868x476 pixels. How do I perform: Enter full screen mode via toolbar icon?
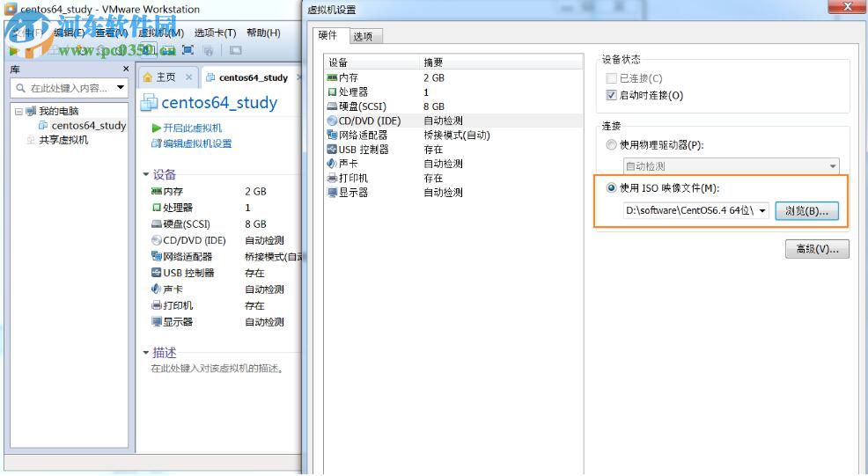(188, 50)
